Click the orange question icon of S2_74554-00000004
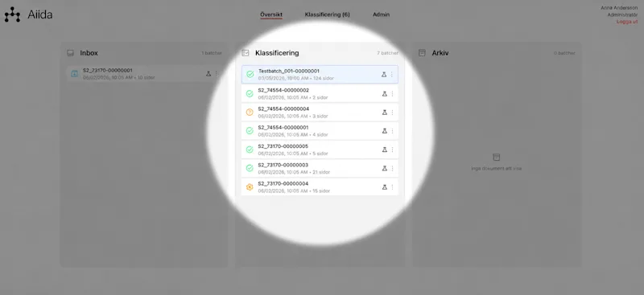The image size is (644, 295). click(250, 113)
